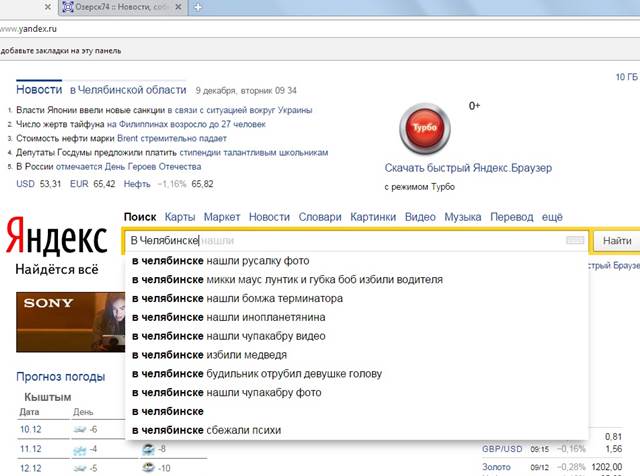Viewport: 640px width, 476px height.
Task: Select the Поиск tab
Action: pos(140,217)
